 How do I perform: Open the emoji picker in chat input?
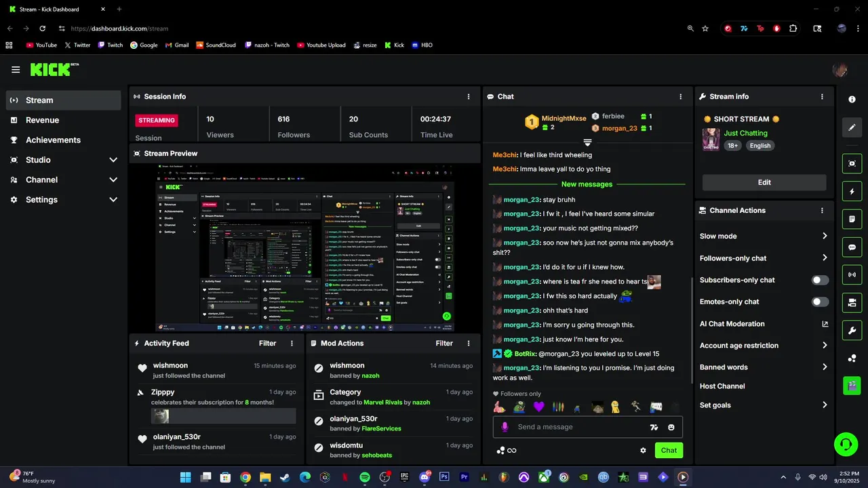point(671,427)
